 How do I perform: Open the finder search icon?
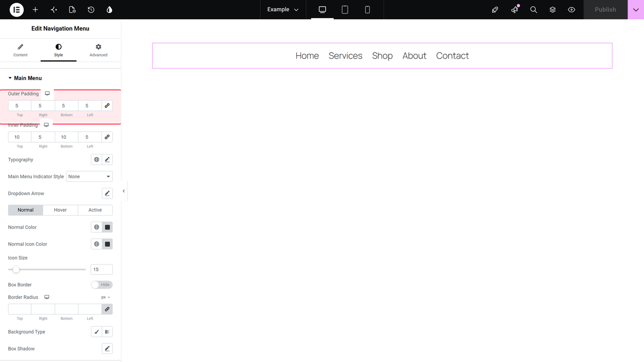pos(533,10)
